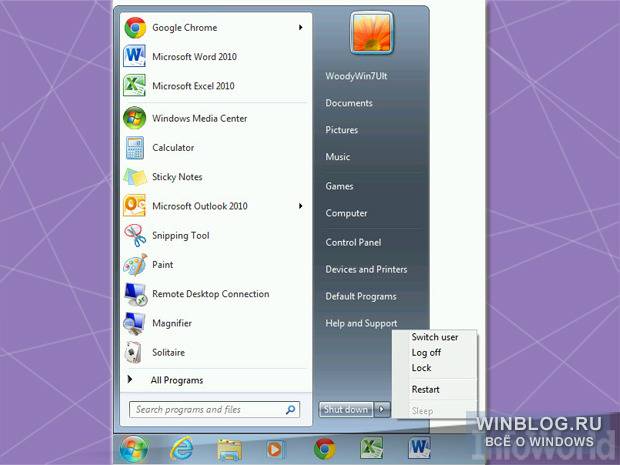Click the "Windows Media Center" label

(x=200, y=118)
